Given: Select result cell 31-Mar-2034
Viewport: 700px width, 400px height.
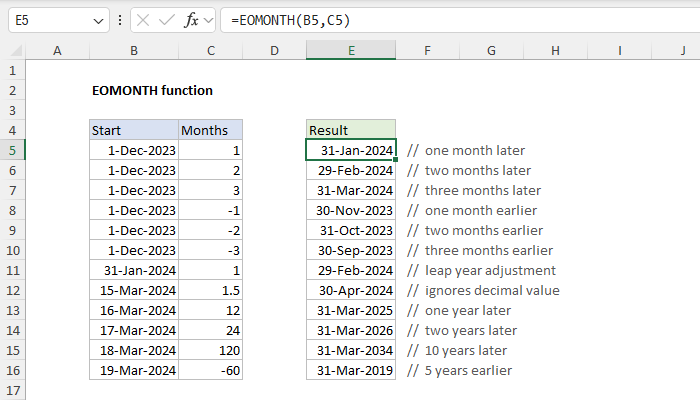Looking at the screenshot, I should point(351,350).
